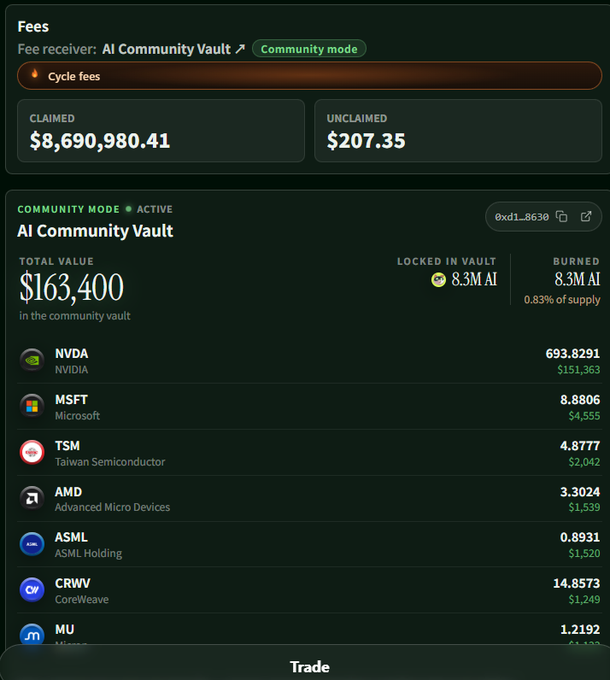This screenshot has height=680, width=610.
Task: Select the Claimed $8,690,980.41 card
Action: [161, 131]
